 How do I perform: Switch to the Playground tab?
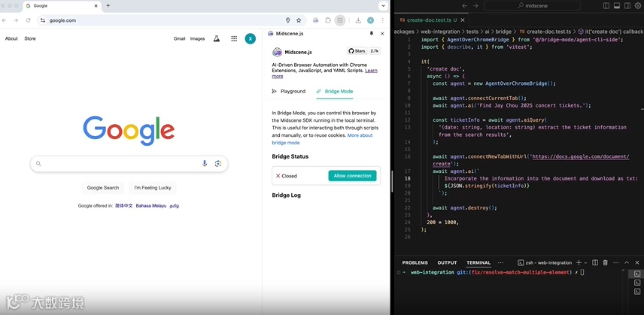click(x=289, y=92)
